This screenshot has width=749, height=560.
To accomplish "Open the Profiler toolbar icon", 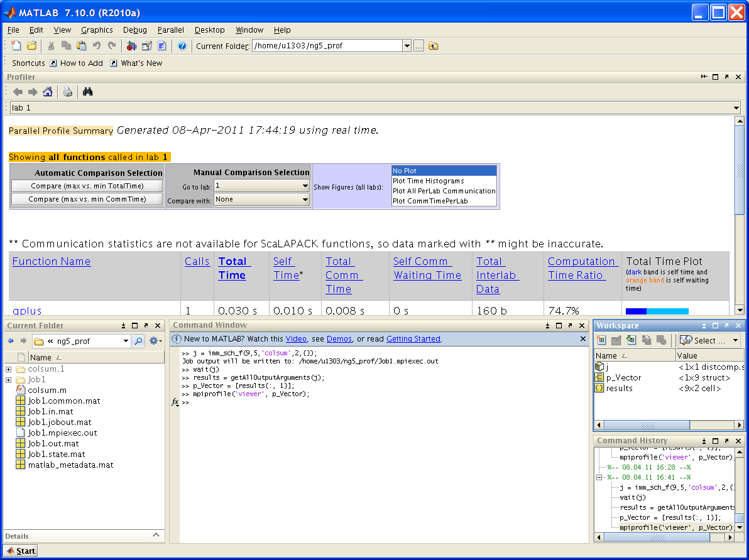I will 162,46.
